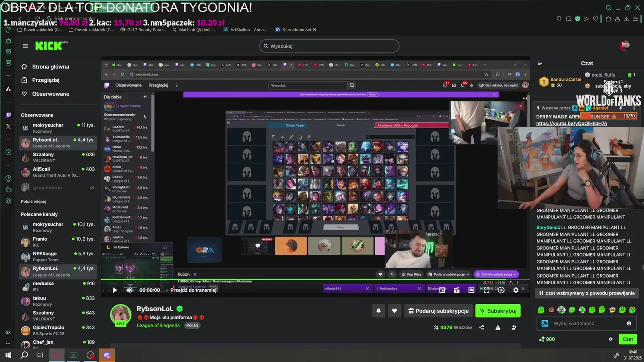Open Szzalony VALORANT in followed channels
644x362 pixels.
click(57, 157)
